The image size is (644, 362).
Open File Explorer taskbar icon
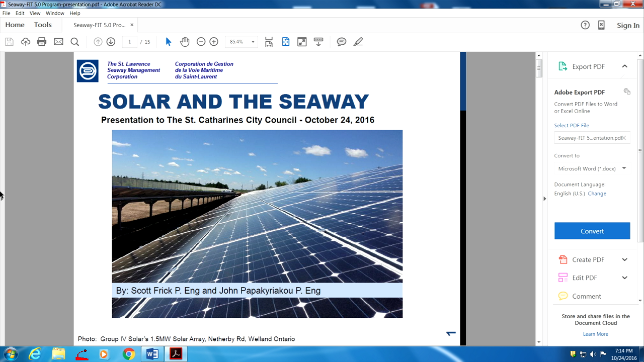click(58, 354)
